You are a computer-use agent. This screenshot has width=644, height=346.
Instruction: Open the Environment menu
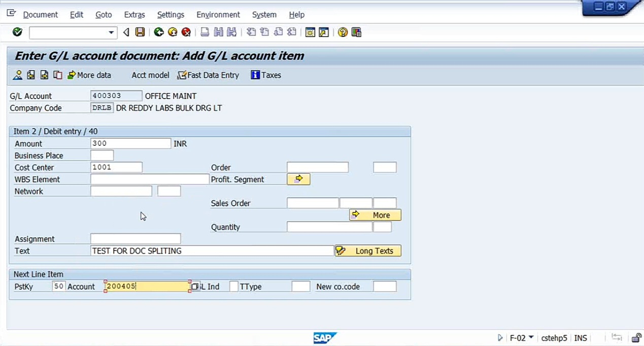pyautogui.click(x=218, y=15)
